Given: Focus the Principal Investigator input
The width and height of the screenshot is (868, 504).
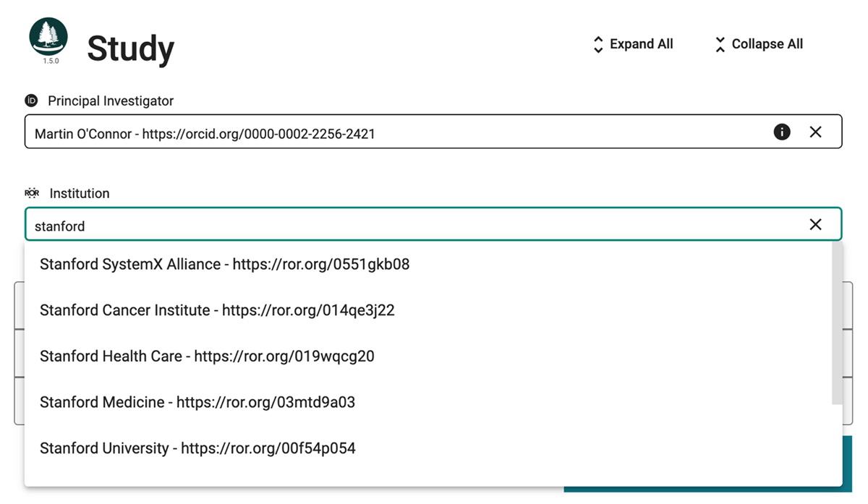Looking at the screenshot, I should pyautogui.click(x=433, y=132).
